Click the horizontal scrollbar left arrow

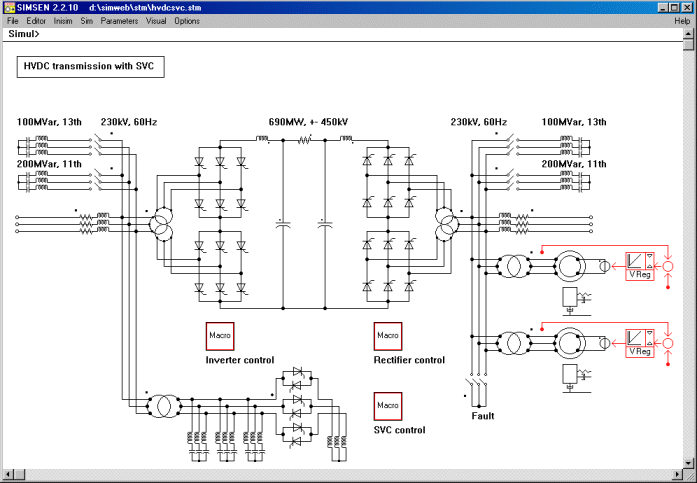[7, 473]
